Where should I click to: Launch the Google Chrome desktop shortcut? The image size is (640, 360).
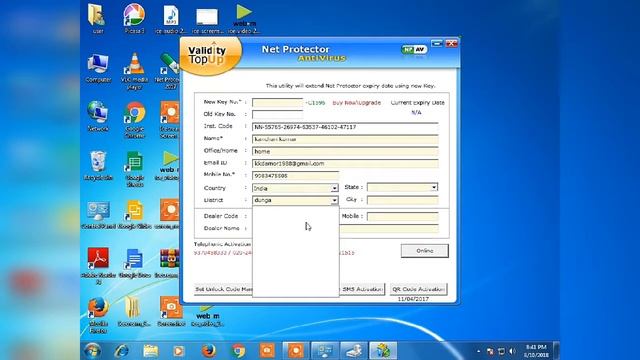(x=134, y=120)
